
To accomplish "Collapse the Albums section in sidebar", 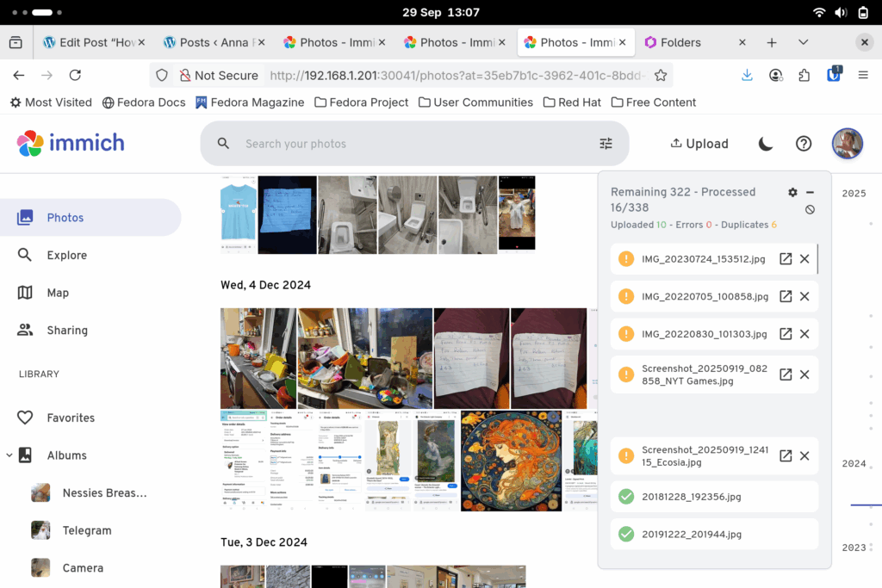I will pos(9,455).
